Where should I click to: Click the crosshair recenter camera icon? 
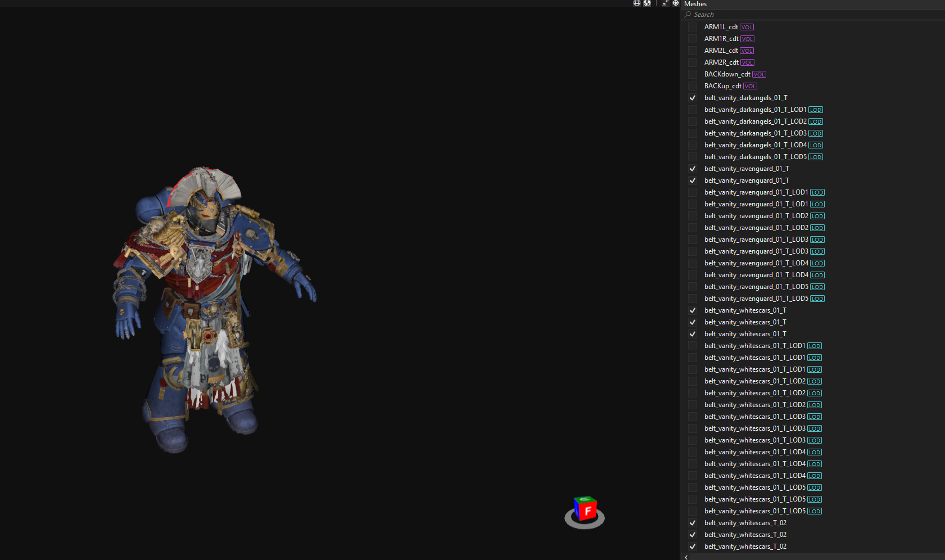(x=676, y=3)
